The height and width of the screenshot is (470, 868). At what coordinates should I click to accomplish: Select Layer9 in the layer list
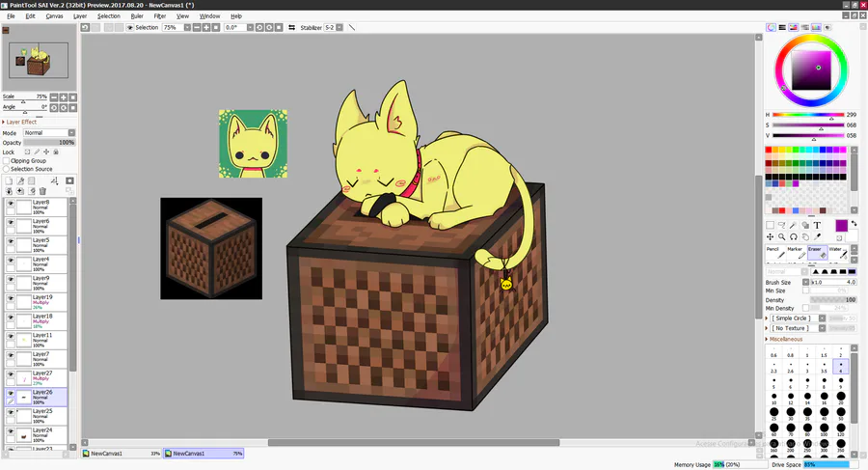pos(37,282)
